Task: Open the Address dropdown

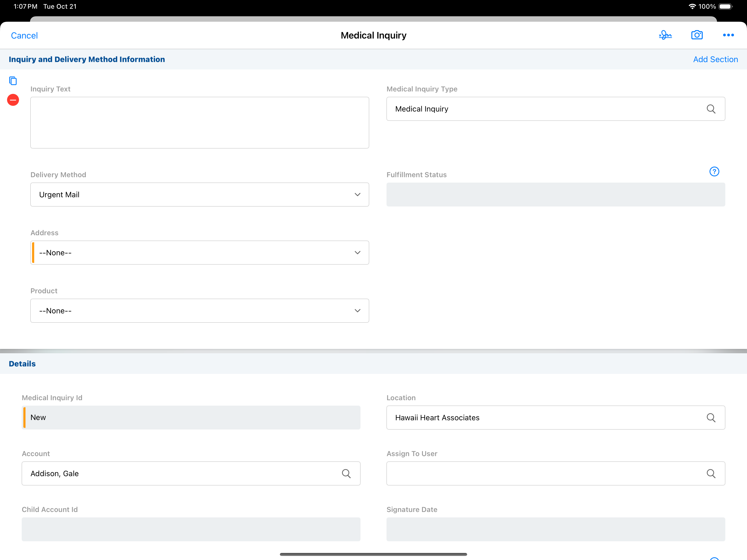Action: tap(200, 253)
